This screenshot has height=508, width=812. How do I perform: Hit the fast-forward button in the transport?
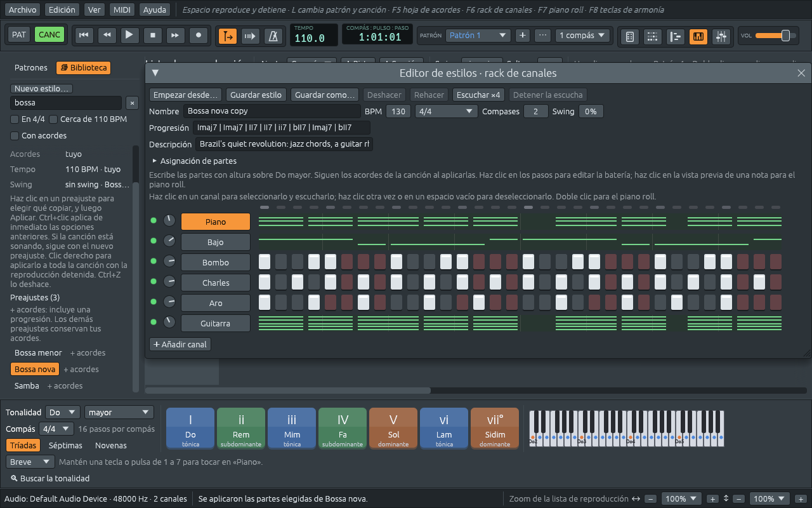pyautogui.click(x=176, y=36)
